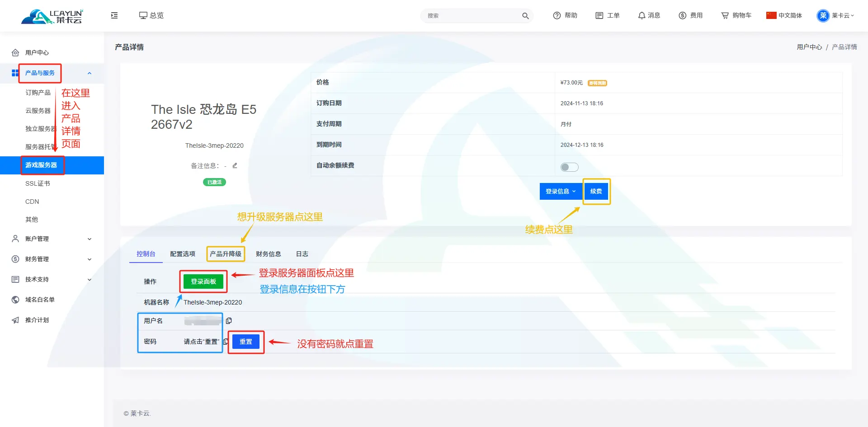
Task: Click the 已激活 status badge
Action: coord(214,182)
